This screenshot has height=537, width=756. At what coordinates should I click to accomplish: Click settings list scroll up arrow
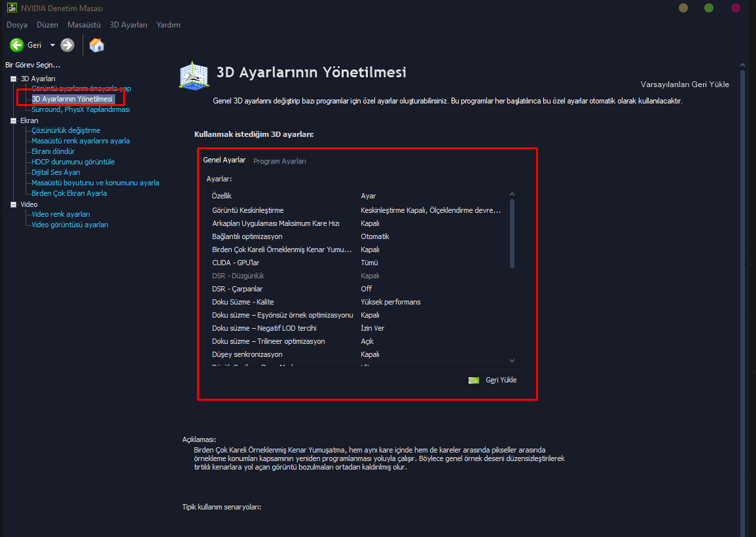pos(512,194)
